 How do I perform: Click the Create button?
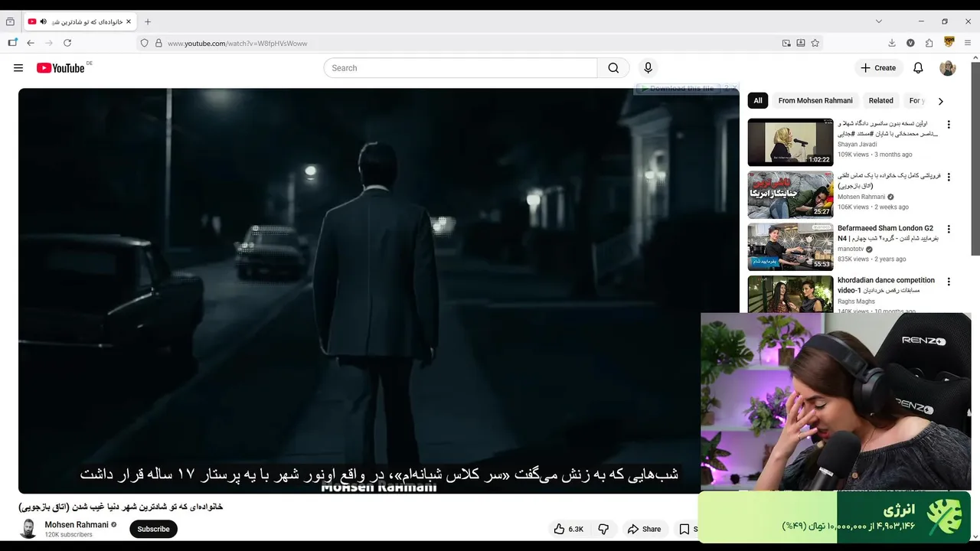click(x=878, y=68)
